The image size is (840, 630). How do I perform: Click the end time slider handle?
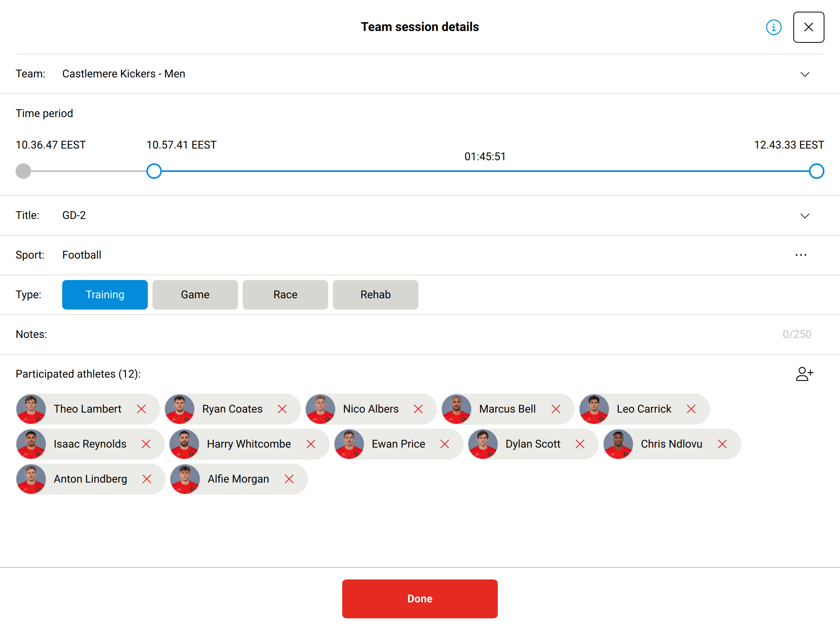click(x=817, y=171)
